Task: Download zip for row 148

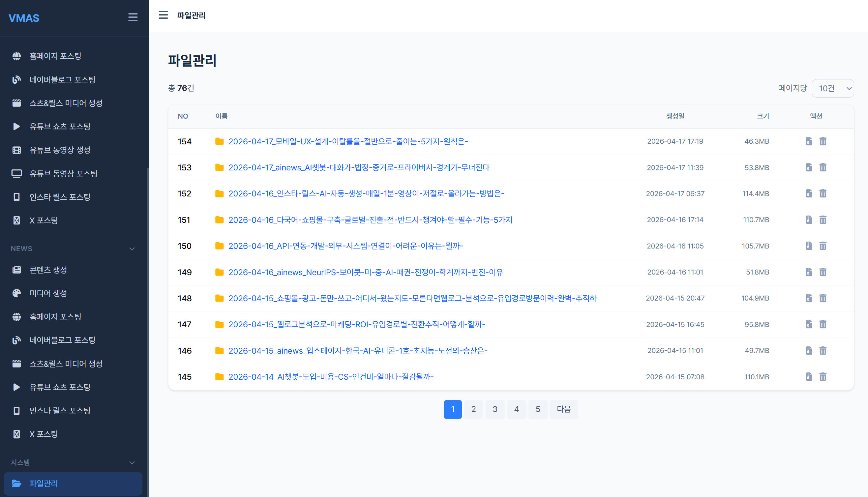Action: coord(809,298)
